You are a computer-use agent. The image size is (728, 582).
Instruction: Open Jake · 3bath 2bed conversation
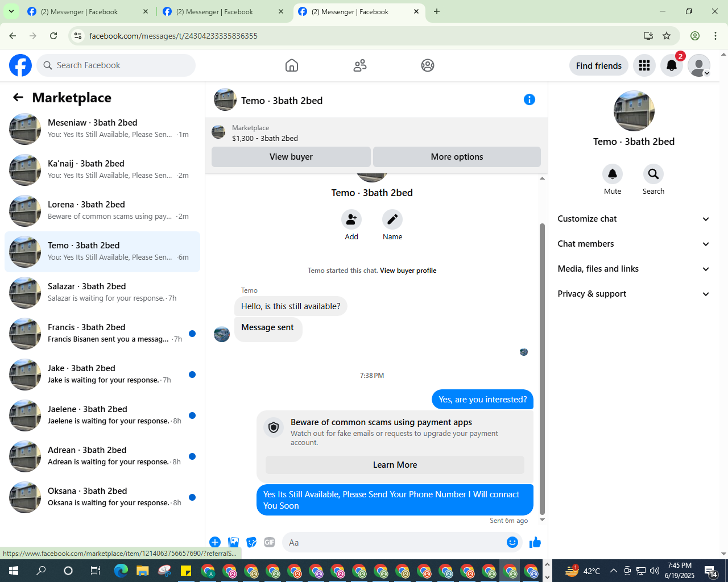coord(102,375)
